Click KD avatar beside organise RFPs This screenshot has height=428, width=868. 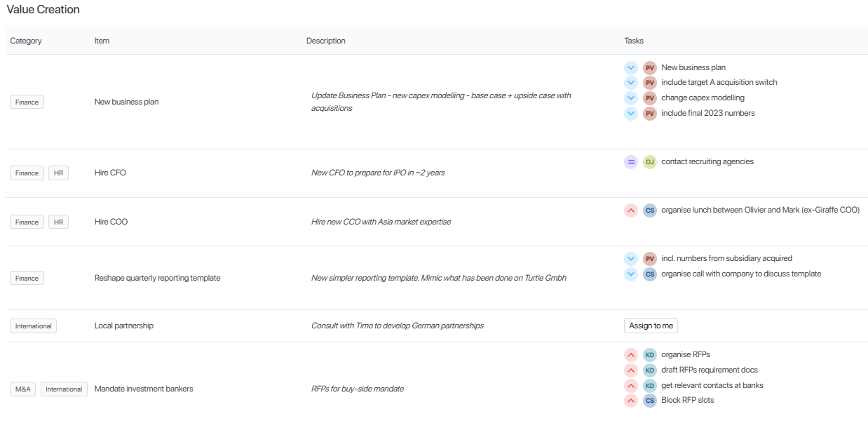point(649,354)
